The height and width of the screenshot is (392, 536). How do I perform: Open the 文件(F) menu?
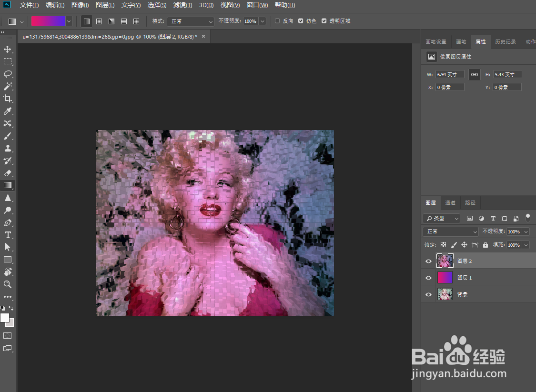(x=29, y=5)
